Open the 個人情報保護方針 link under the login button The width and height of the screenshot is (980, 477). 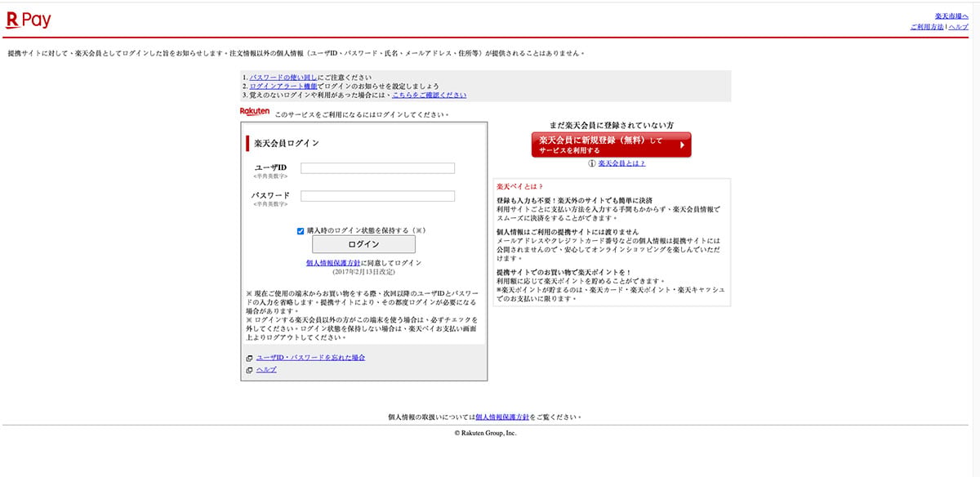[x=333, y=263]
